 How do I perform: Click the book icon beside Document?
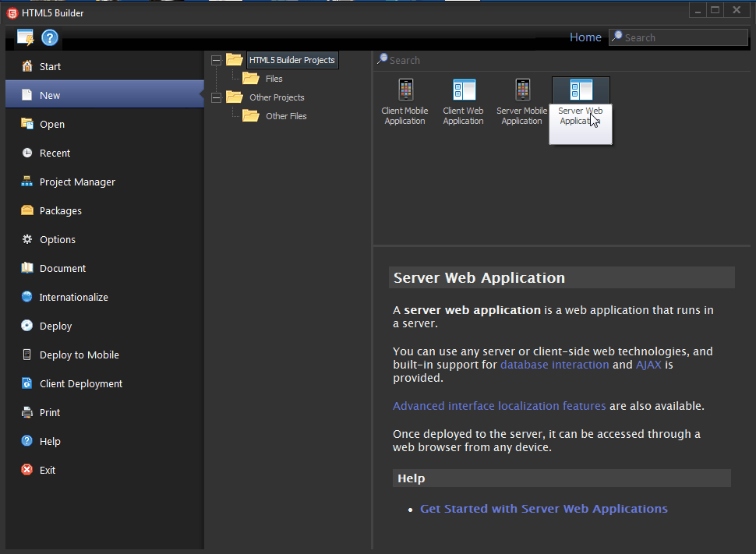coord(27,268)
